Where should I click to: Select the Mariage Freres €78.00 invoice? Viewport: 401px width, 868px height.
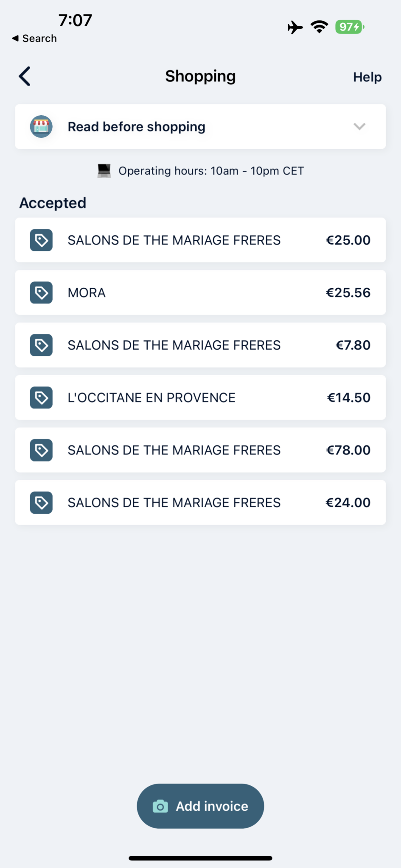coord(200,450)
